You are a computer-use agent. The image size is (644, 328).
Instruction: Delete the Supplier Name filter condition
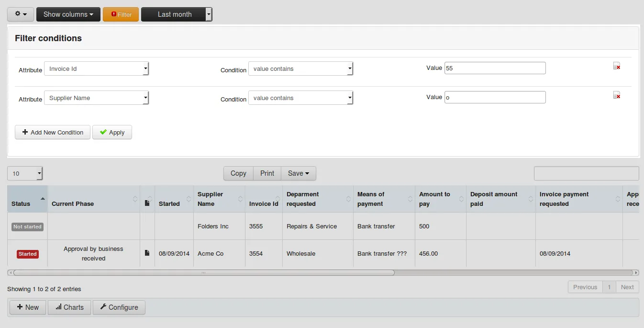click(x=617, y=95)
